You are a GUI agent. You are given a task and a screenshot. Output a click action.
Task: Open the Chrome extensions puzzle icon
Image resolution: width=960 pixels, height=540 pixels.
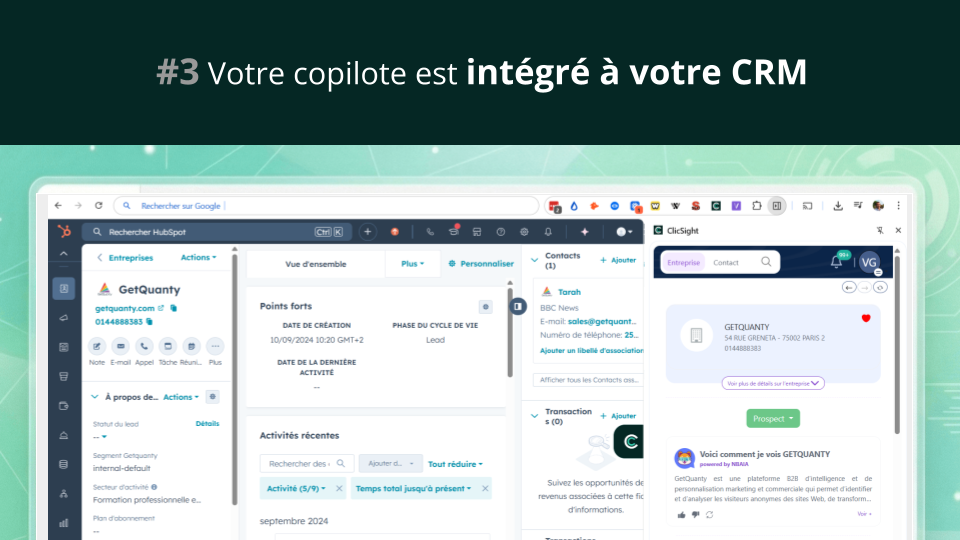pyautogui.click(x=757, y=206)
